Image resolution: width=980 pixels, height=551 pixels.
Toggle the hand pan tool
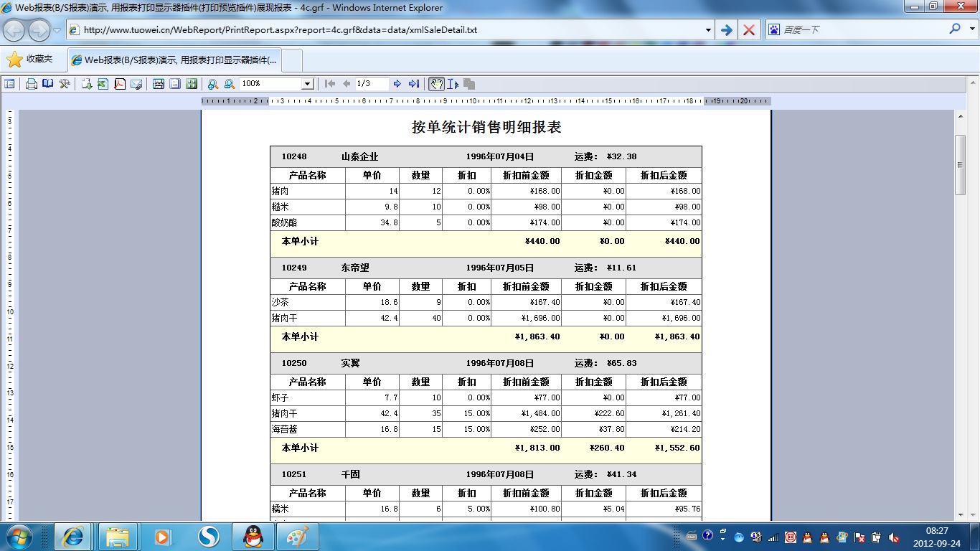(x=436, y=84)
